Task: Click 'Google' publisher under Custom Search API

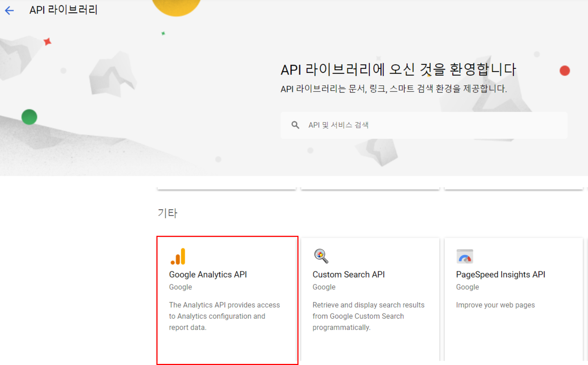Action: 324,287
